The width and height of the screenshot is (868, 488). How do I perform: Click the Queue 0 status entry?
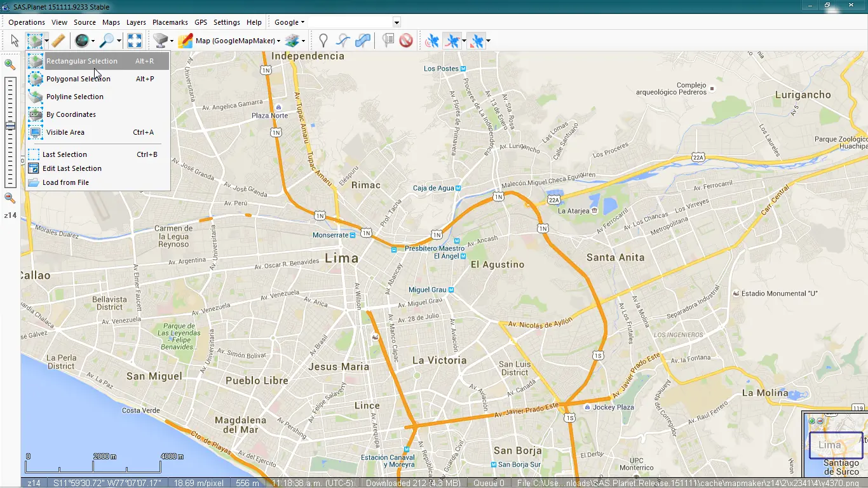489,483
